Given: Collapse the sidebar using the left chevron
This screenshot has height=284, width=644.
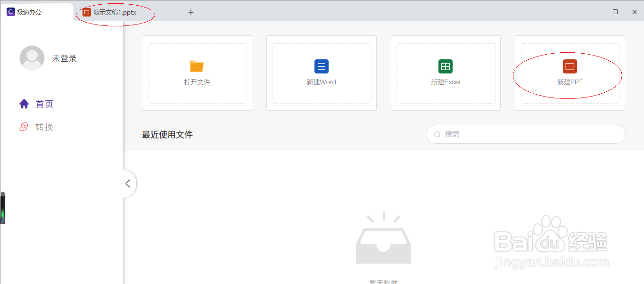Looking at the screenshot, I should pos(128,184).
